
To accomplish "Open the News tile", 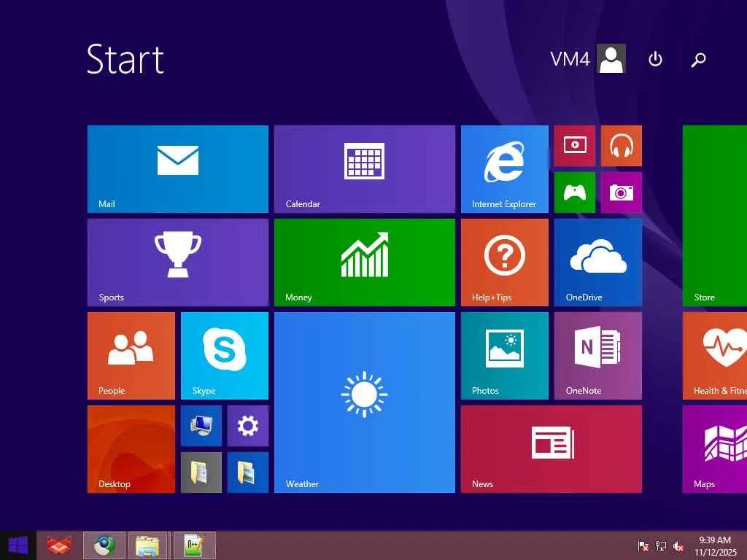I will click(551, 449).
